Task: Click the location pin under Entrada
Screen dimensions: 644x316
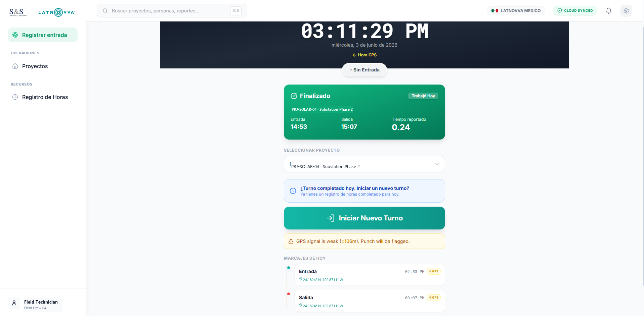Action: [x=301, y=279]
